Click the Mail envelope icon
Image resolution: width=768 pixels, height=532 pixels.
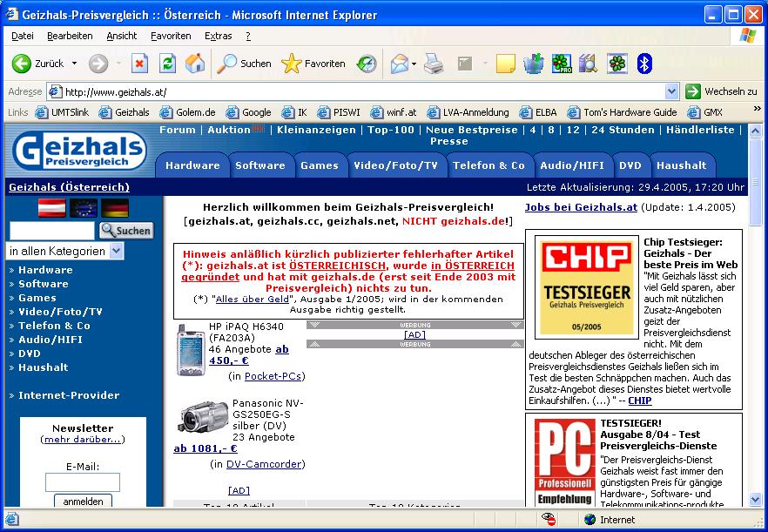click(399, 64)
